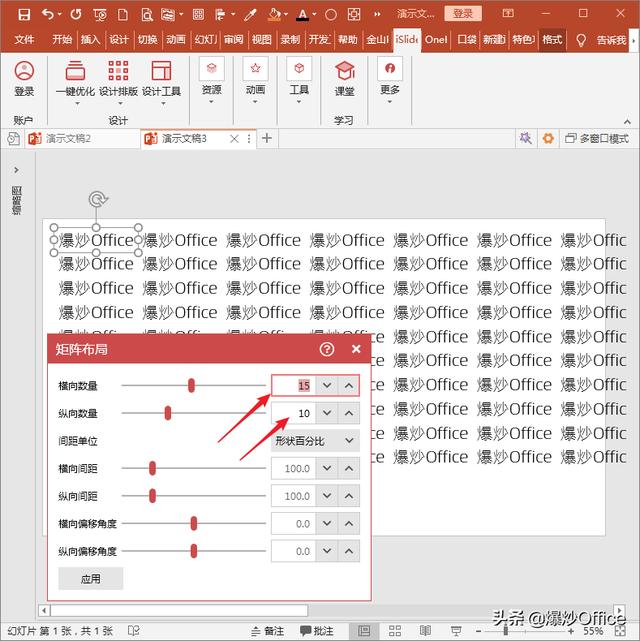Click the 登录 login button in title bar
The image size is (640, 641).
tap(463, 14)
